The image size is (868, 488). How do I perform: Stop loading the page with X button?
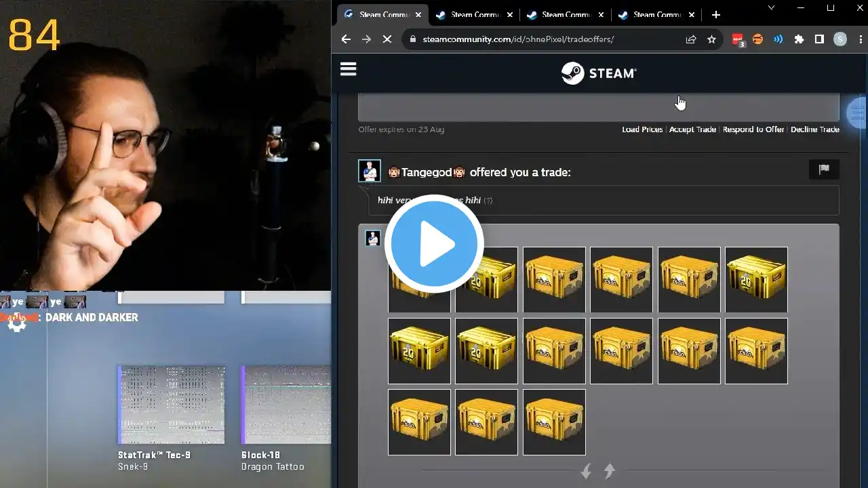pyautogui.click(x=387, y=39)
